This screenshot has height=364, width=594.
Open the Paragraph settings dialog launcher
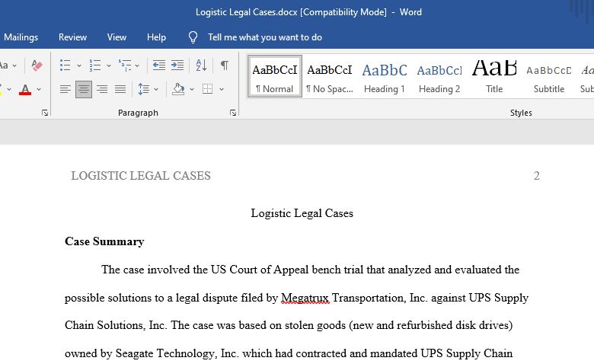coord(233,113)
